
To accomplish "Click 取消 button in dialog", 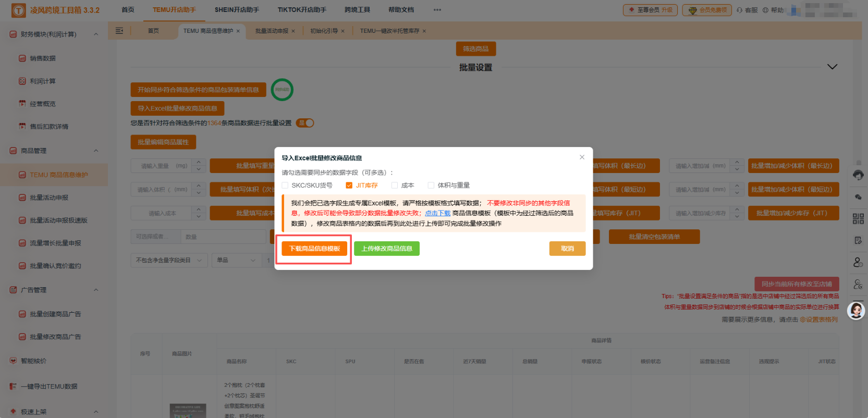I will [567, 249].
